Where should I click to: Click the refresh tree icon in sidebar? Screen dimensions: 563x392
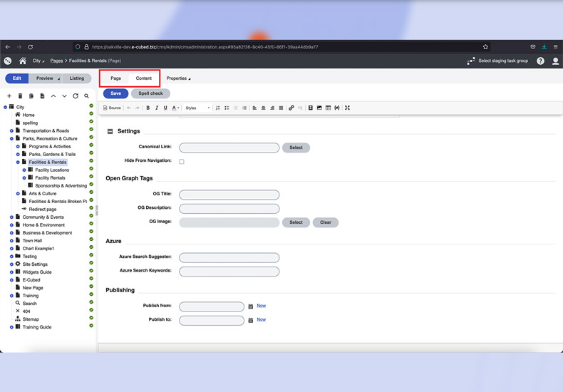coord(76,96)
